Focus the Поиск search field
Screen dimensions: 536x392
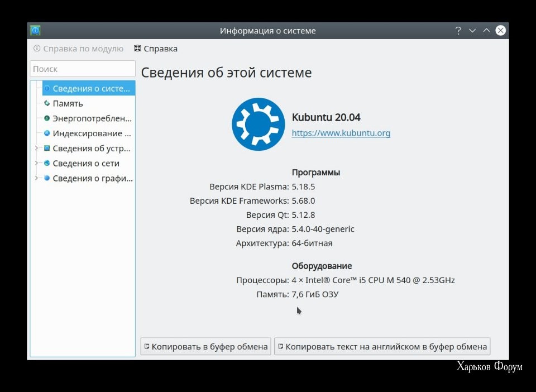pyautogui.click(x=83, y=69)
